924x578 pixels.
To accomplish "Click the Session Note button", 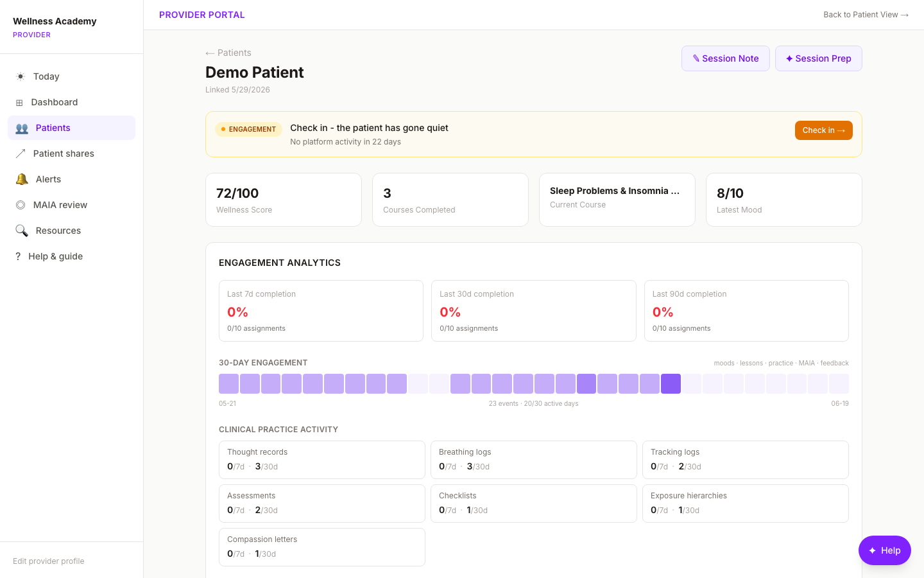I will (x=725, y=58).
